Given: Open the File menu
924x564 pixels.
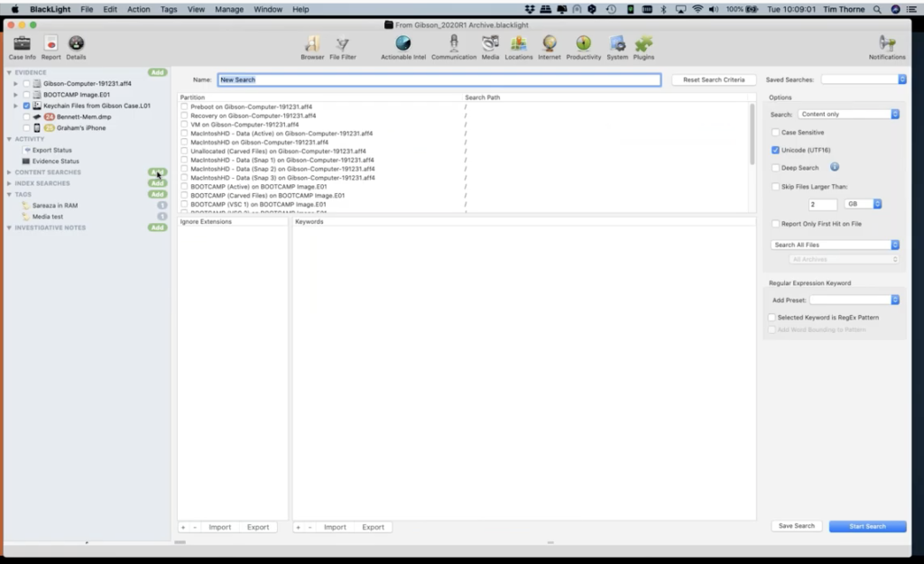Looking at the screenshot, I should pyautogui.click(x=87, y=9).
